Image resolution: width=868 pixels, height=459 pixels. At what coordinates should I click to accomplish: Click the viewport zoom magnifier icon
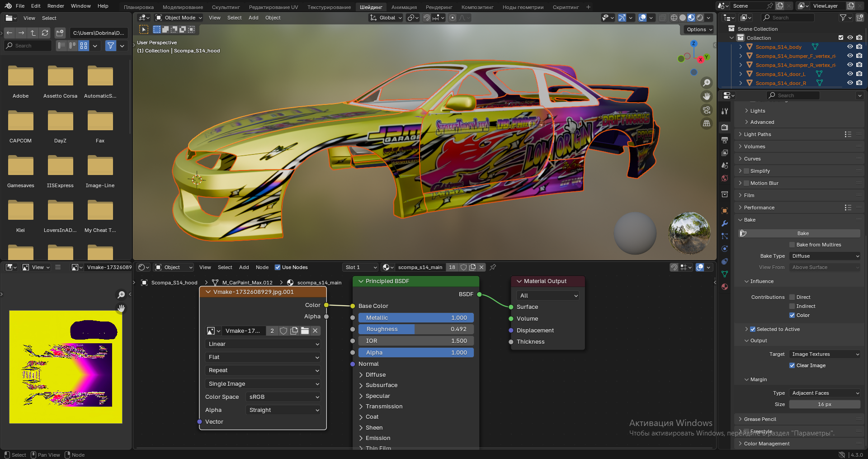coord(706,83)
